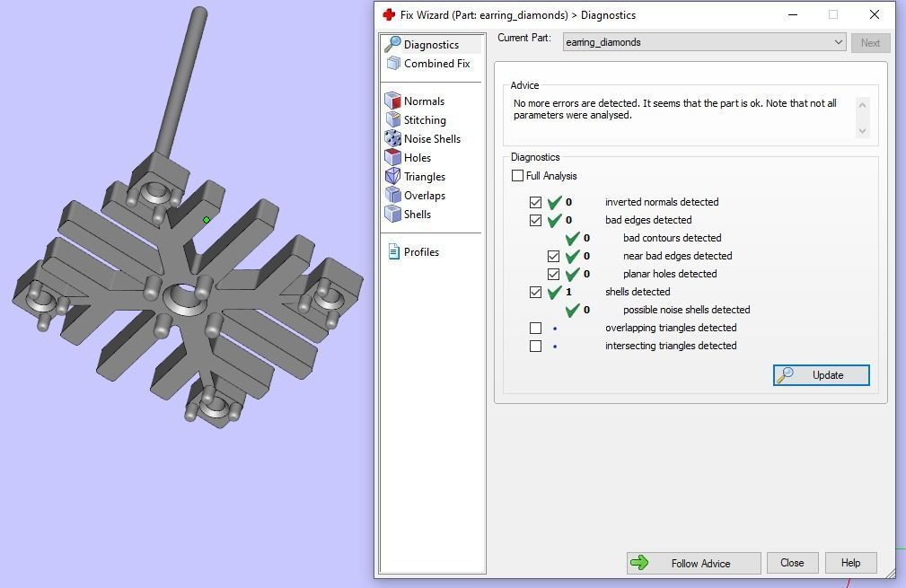Open the Profiles page

[x=421, y=252]
